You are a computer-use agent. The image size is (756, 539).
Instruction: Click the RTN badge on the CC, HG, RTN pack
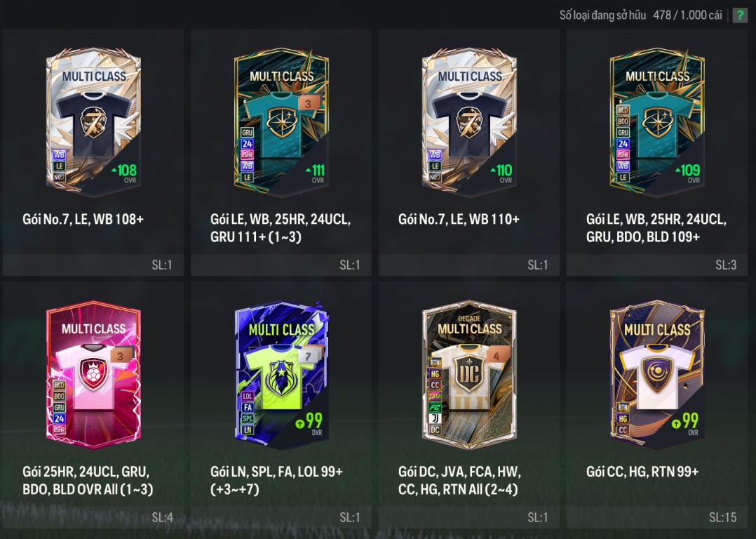[623, 408]
